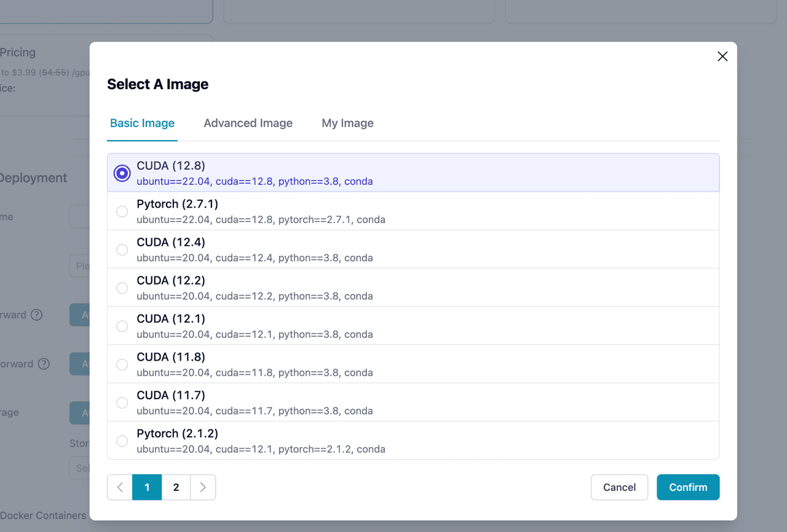This screenshot has height=532, width=787.
Task: Confirm the selected image
Action: coord(687,487)
